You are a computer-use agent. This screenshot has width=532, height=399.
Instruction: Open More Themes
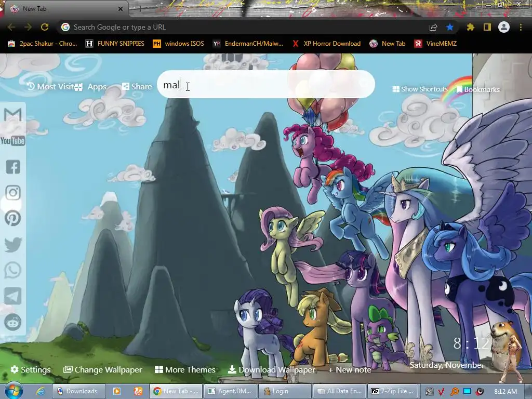point(185,369)
